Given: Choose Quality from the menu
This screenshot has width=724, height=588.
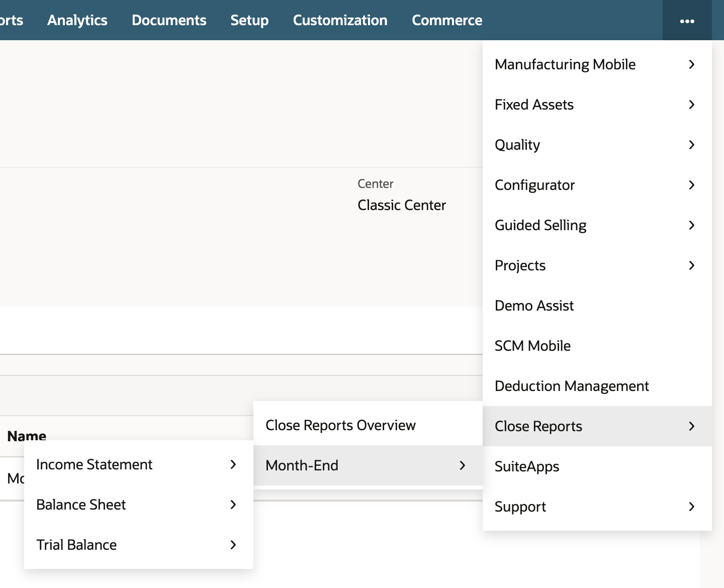Looking at the screenshot, I should pos(597,145).
